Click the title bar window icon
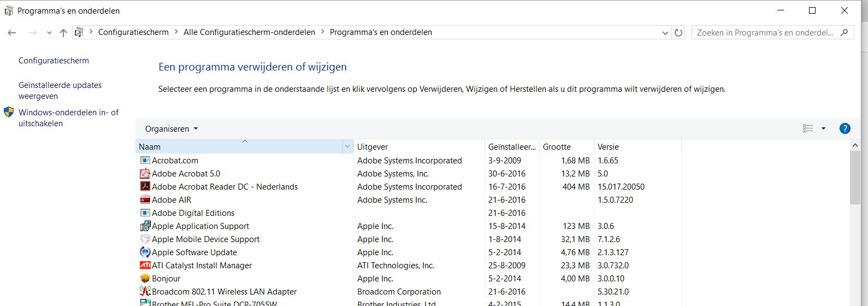 click(9, 10)
